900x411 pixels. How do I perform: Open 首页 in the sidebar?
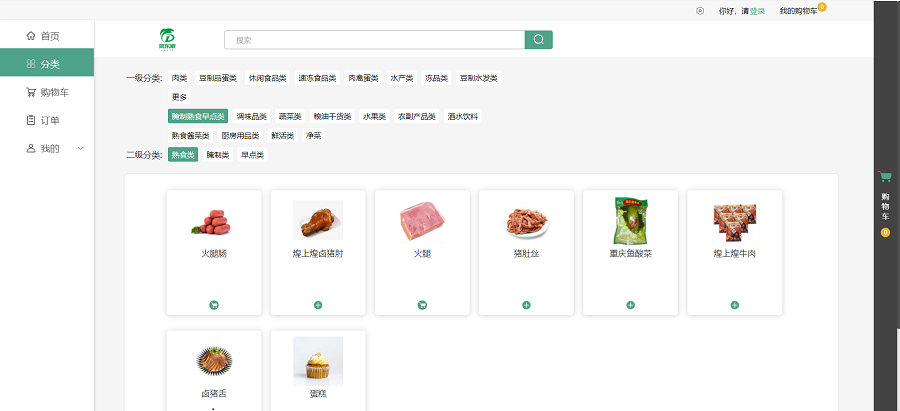coord(47,36)
